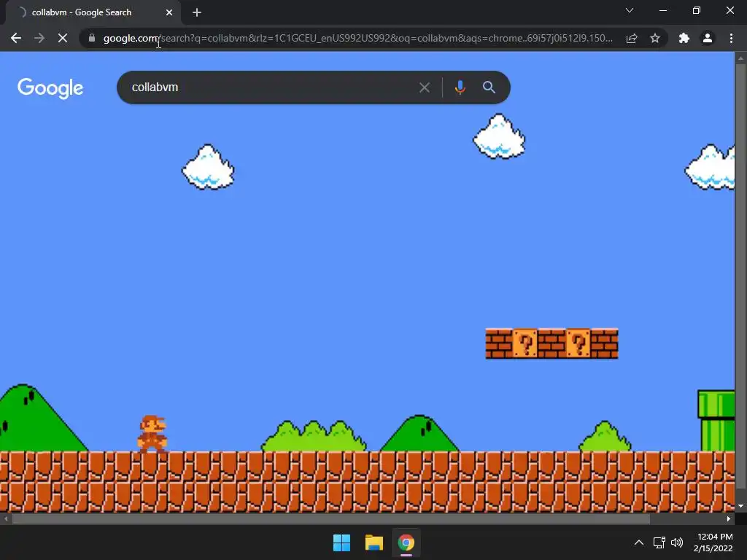Close the collabvm - Google Search tab
Viewport: 747px width, 560px height.
pos(169,12)
